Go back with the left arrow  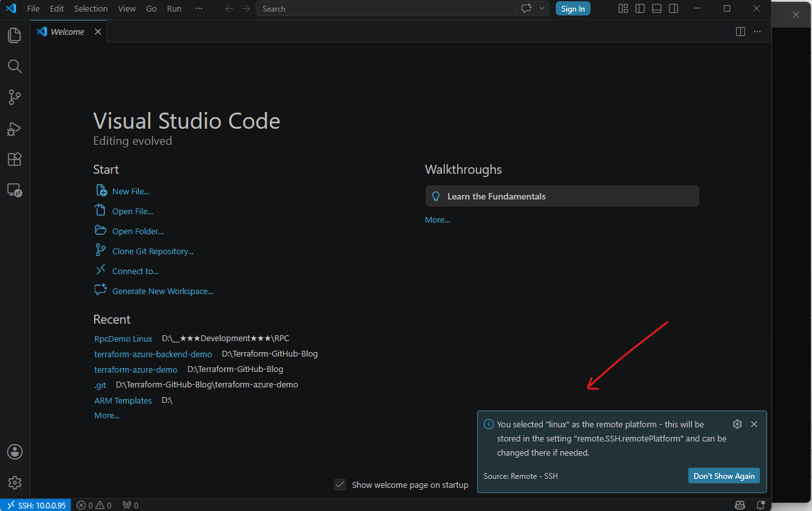229,8
